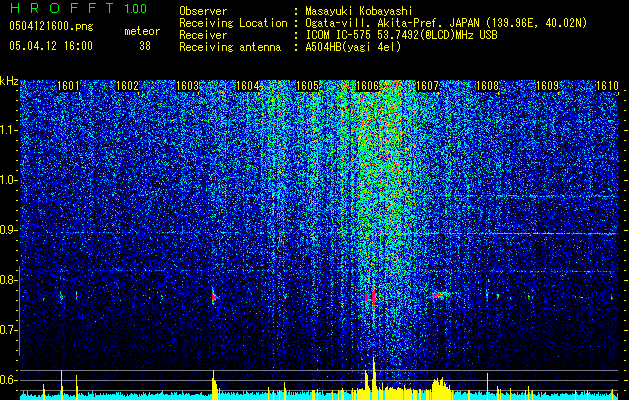The height and width of the screenshot is (400, 629).
Task: Click the Observer label
Action: pyautogui.click(x=203, y=11)
